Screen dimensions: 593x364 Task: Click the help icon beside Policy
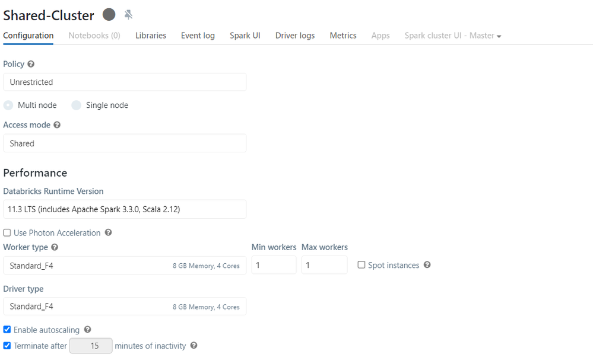pyautogui.click(x=31, y=64)
